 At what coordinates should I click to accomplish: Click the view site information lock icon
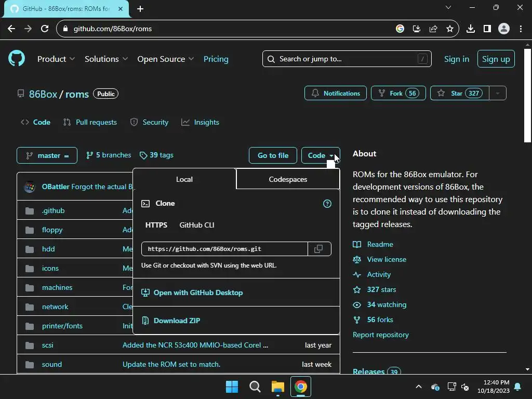click(65, 29)
